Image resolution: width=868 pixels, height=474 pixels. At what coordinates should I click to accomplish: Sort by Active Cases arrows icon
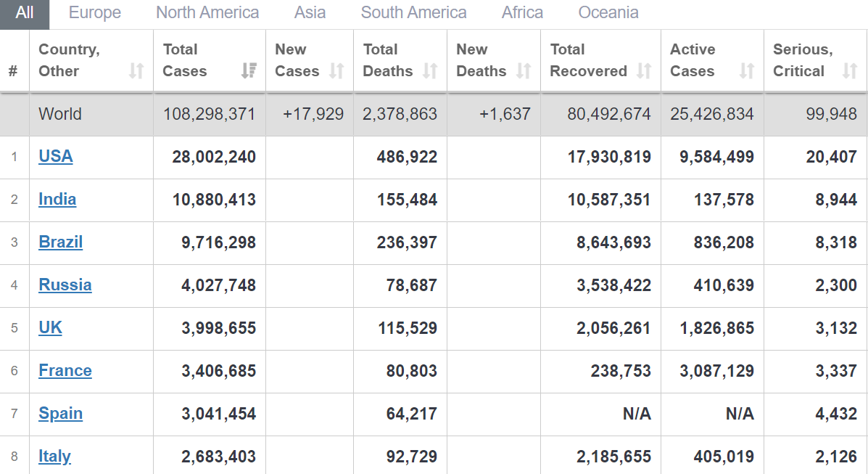(x=747, y=71)
